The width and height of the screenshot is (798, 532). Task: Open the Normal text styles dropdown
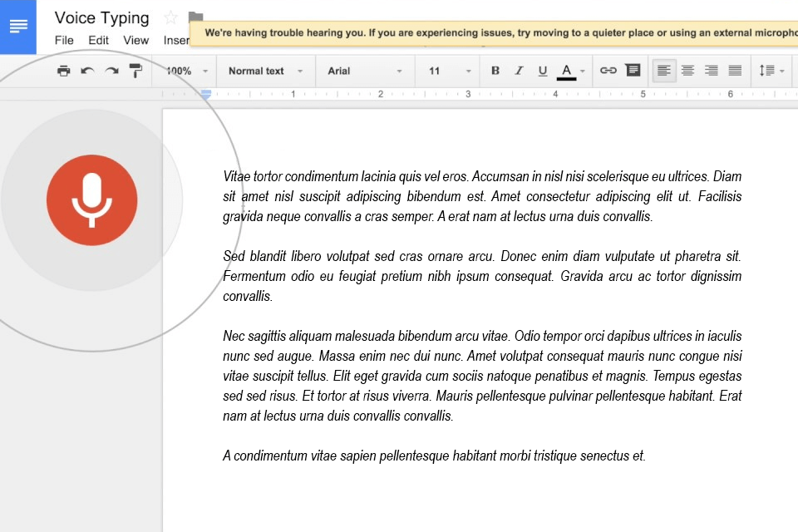[x=265, y=71]
